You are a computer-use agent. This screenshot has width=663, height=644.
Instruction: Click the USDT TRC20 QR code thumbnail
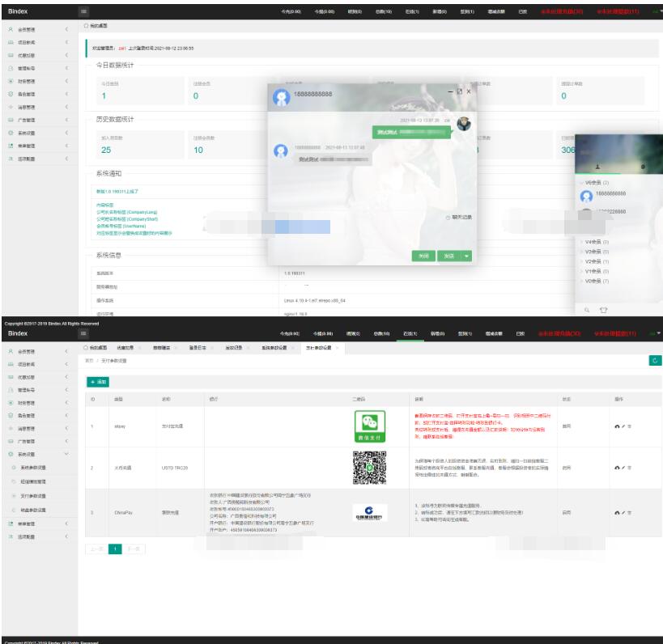click(x=368, y=467)
